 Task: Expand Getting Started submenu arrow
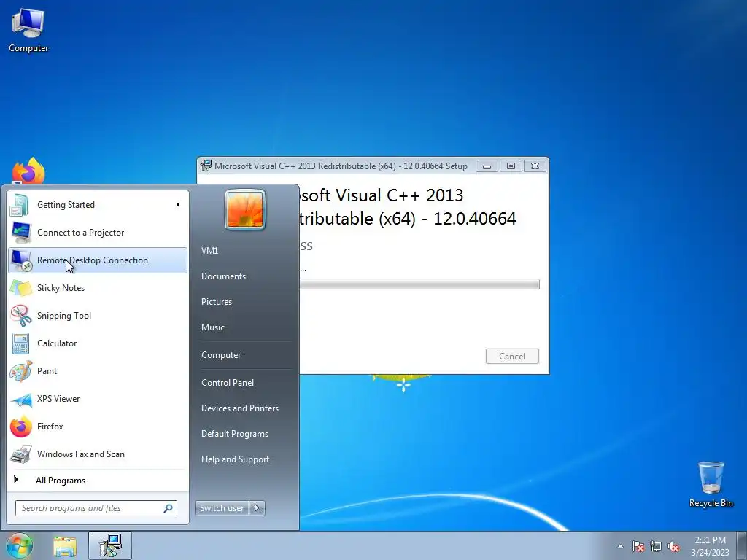(178, 205)
